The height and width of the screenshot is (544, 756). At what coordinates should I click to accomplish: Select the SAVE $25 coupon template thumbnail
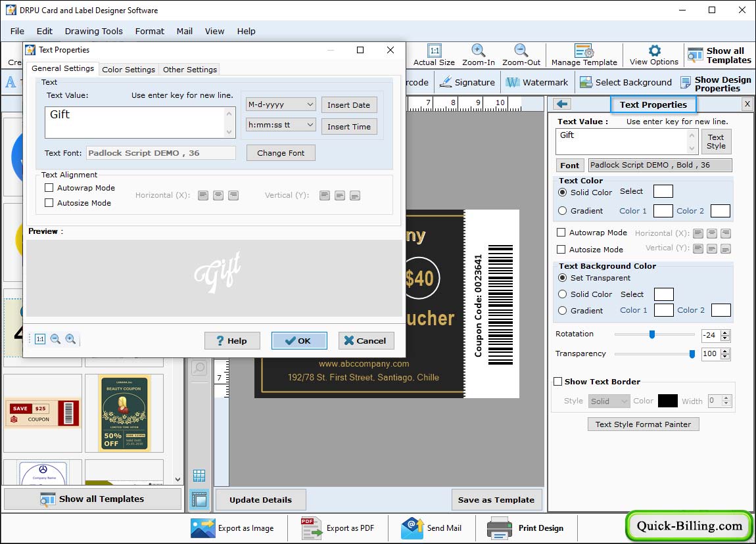tap(43, 413)
